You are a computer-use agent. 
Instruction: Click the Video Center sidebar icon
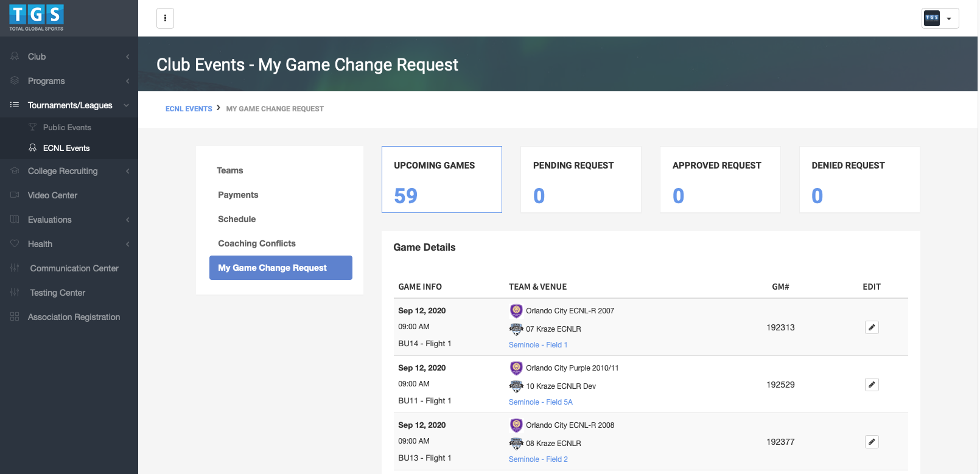[15, 195]
